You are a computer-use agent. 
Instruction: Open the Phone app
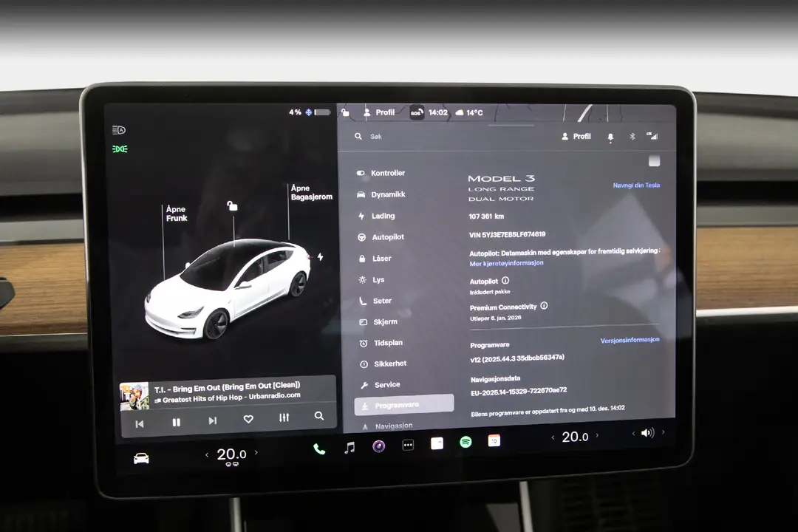[x=319, y=449]
